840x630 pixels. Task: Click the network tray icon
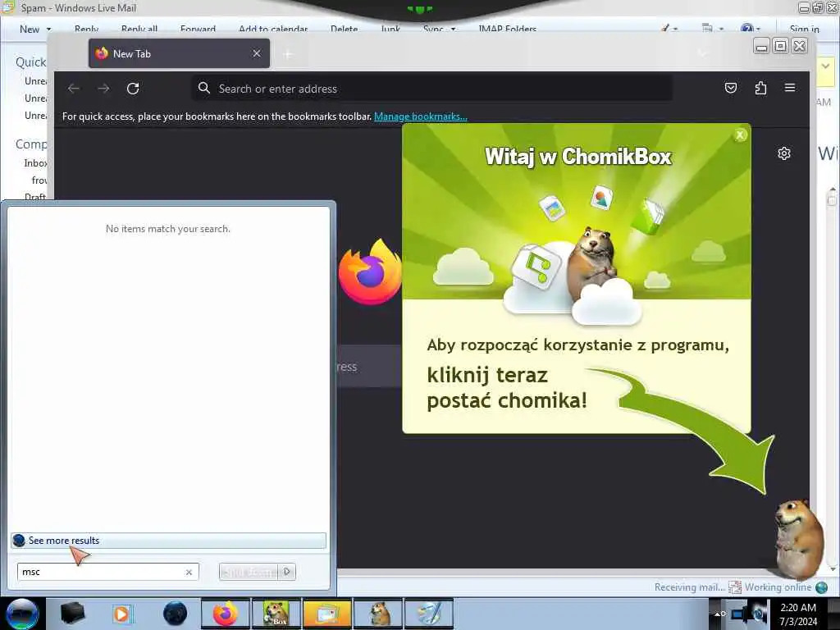coord(738,614)
